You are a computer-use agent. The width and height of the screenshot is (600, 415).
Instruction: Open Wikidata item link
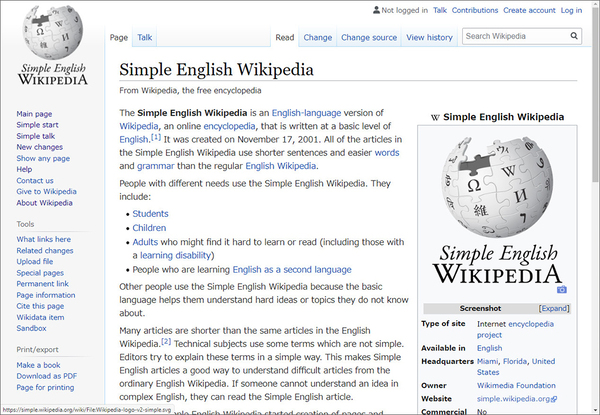[40, 317]
